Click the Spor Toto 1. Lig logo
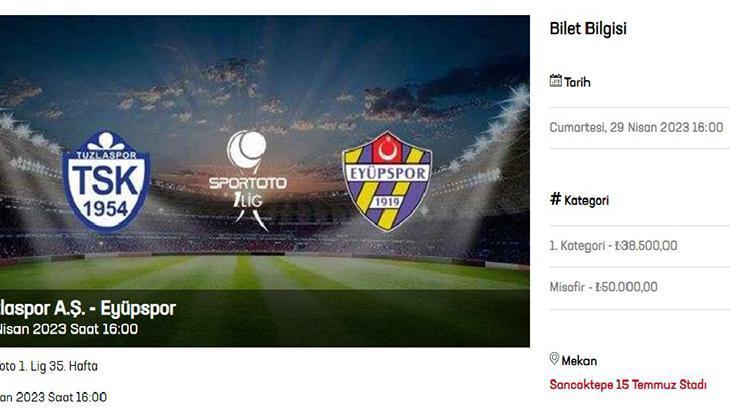This screenshot has height=411, width=730. 248,181
